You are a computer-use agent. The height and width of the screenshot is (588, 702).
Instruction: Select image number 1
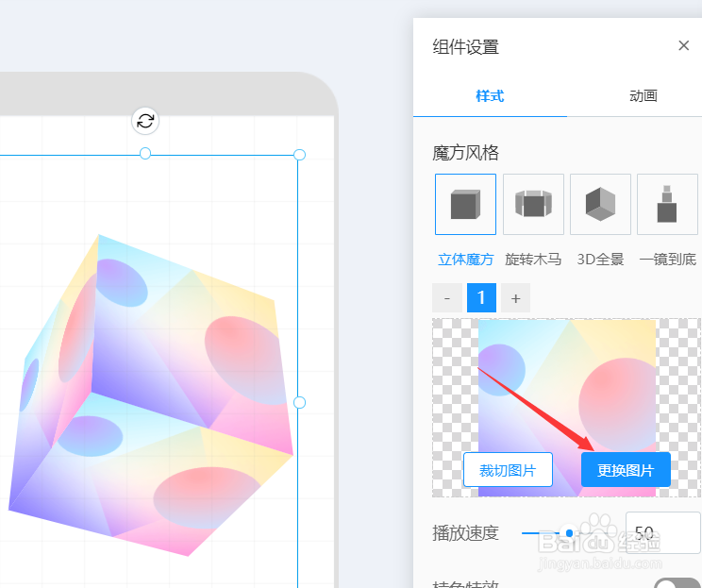pyautogui.click(x=482, y=298)
